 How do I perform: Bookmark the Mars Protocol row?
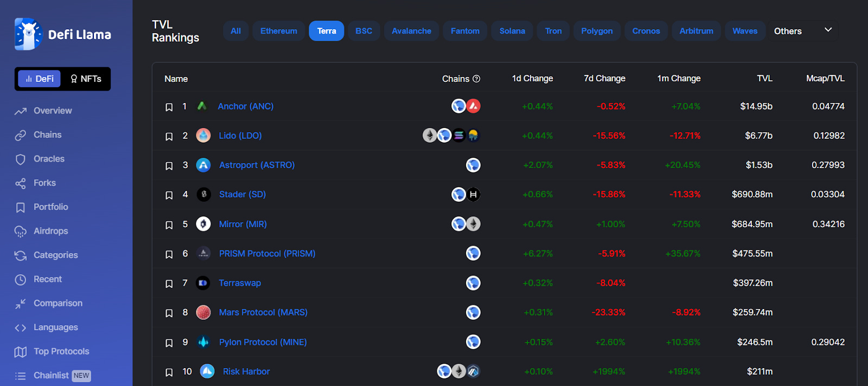(x=169, y=313)
